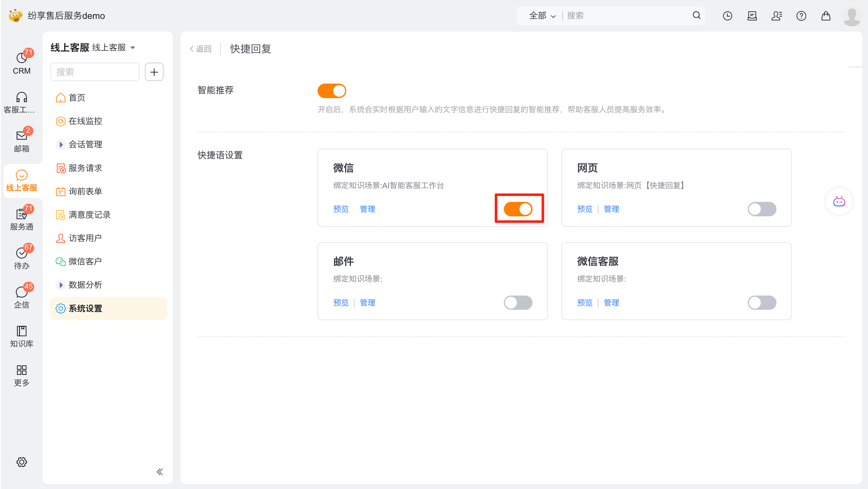Collapse the sidebar with double chevron

160,471
